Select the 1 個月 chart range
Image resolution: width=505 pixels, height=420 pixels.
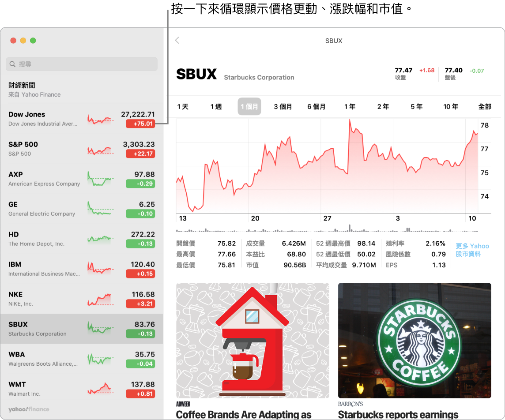[x=249, y=106]
